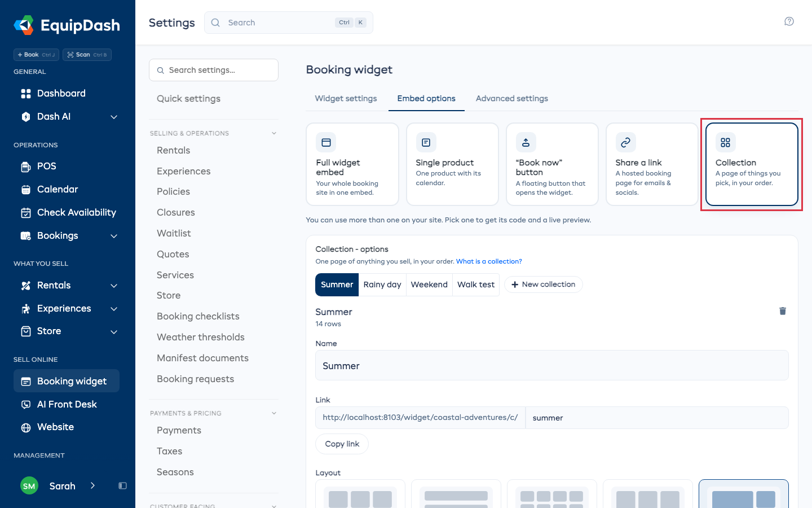This screenshot has height=508, width=812.
Task: Expand the Dash AI submenu
Action: [x=114, y=117]
